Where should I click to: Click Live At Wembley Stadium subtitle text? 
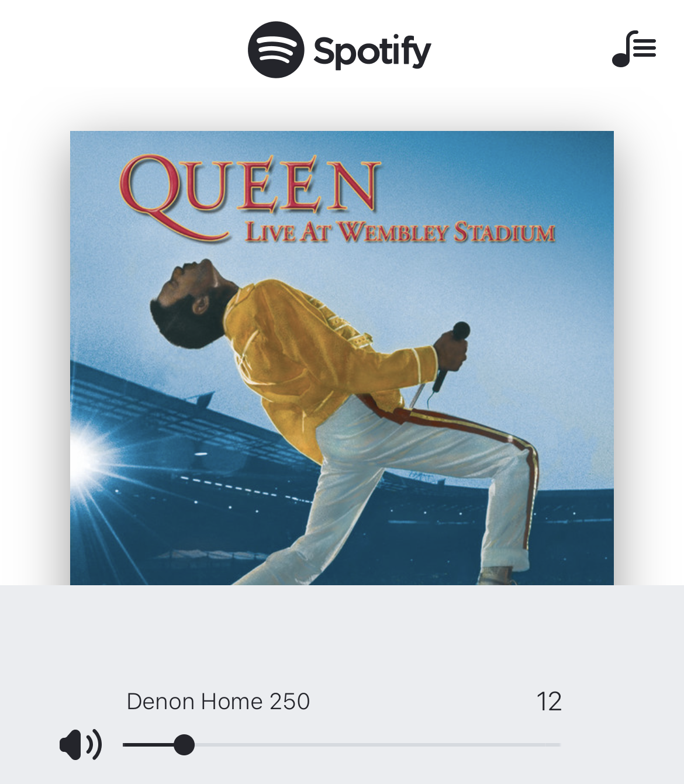click(x=400, y=232)
